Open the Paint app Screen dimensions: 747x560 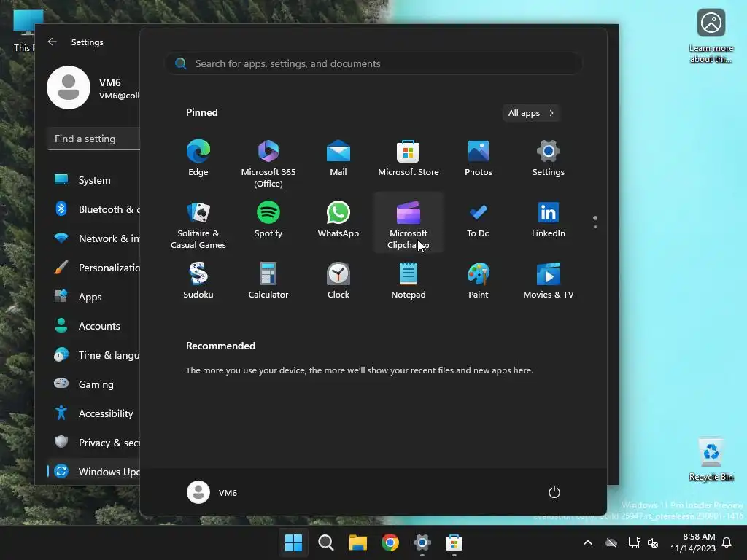point(479,281)
